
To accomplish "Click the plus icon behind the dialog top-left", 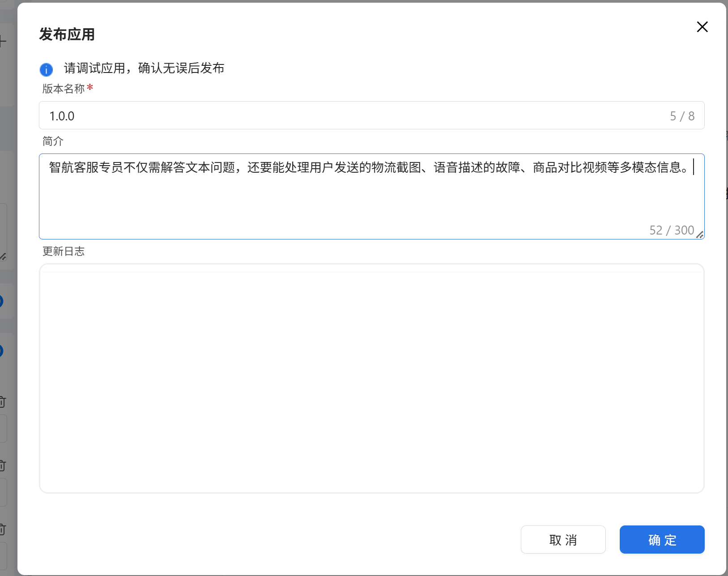I will pyautogui.click(x=2, y=42).
